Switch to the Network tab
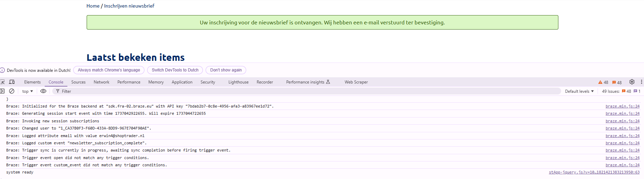Viewport: 644px width, 179px height. pos(101,82)
